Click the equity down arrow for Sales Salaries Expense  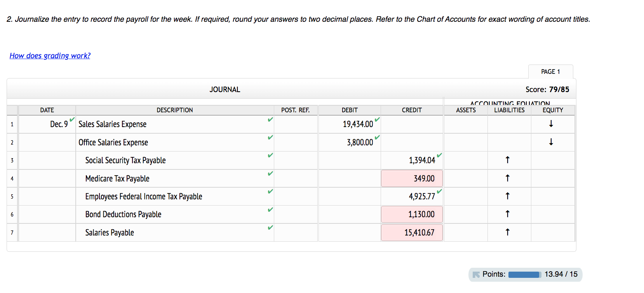551,124
